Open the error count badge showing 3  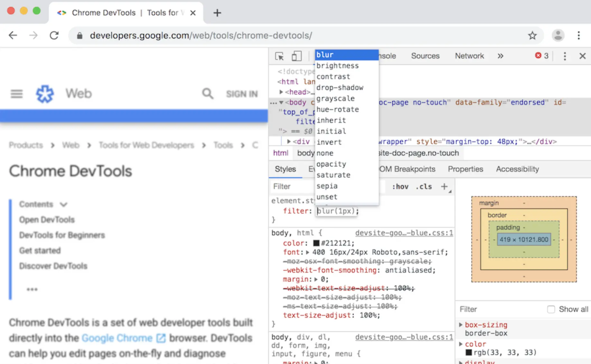tap(542, 56)
